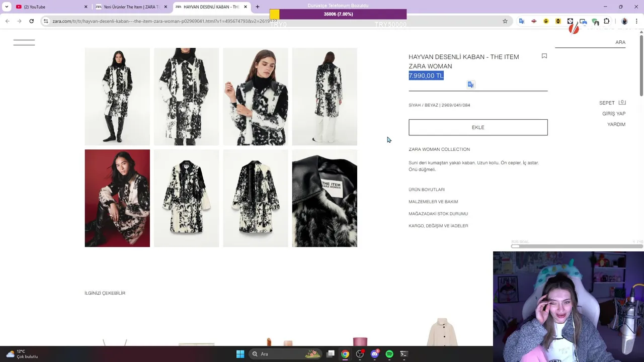Open the red background model photo
Image resolution: width=644 pixels, height=362 pixels.
coord(117,198)
